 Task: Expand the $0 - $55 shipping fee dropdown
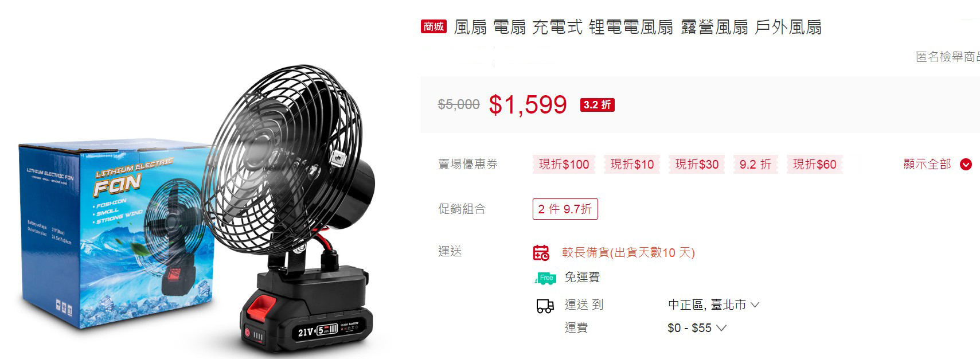coord(697,328)
